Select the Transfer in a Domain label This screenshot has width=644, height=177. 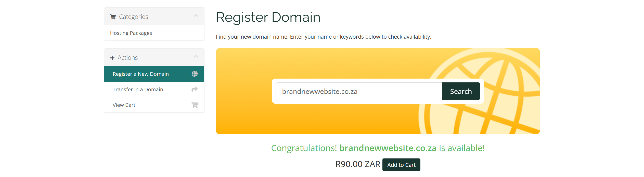138,90
